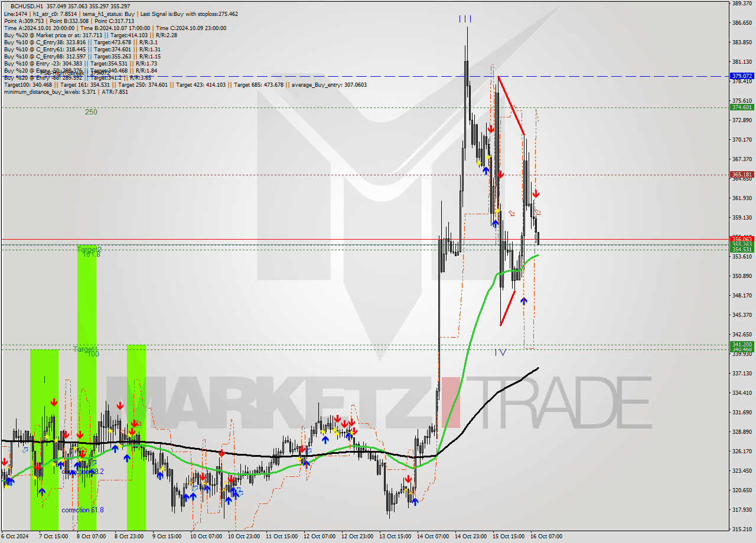Viewport: 756px width, 543px height.
Task: Click the 'Time A:2024.10.01 20:00:00' line
Action: [39, 28]
